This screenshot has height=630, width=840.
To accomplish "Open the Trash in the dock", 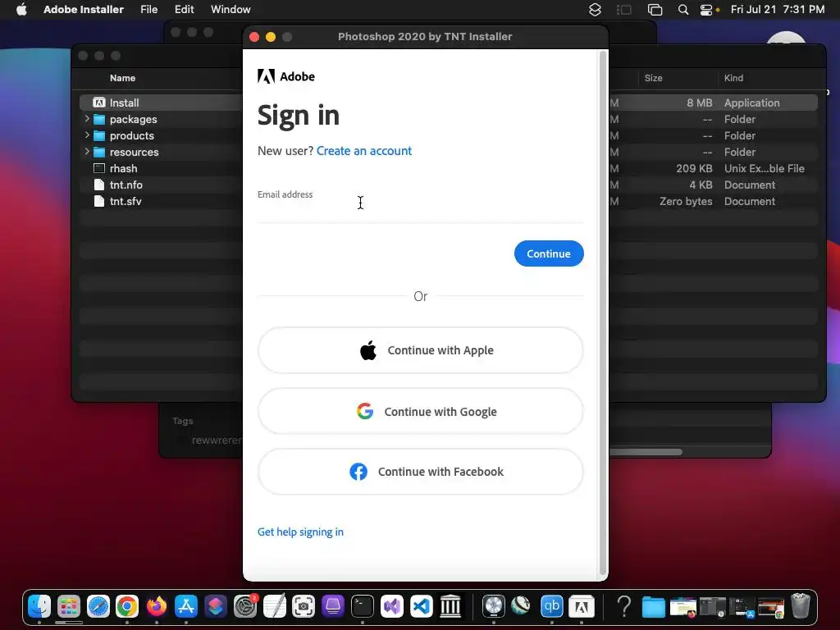I will [x=801, y=605].
